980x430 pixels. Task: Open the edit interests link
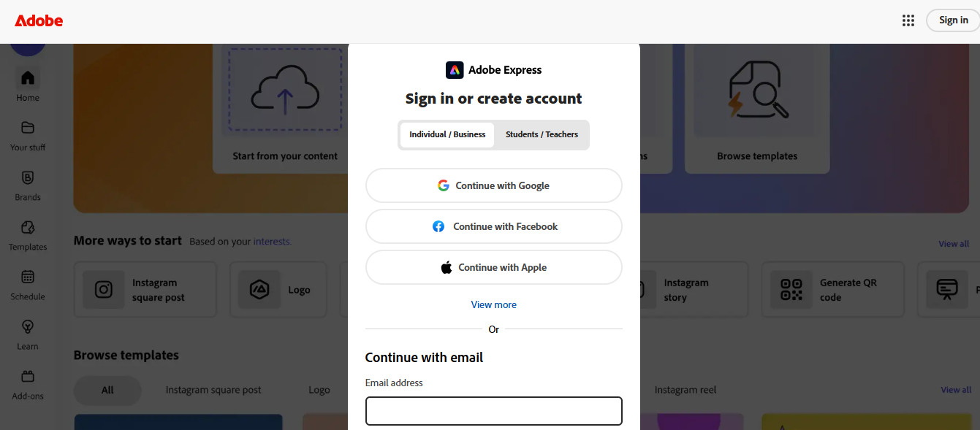pos(272,241)
